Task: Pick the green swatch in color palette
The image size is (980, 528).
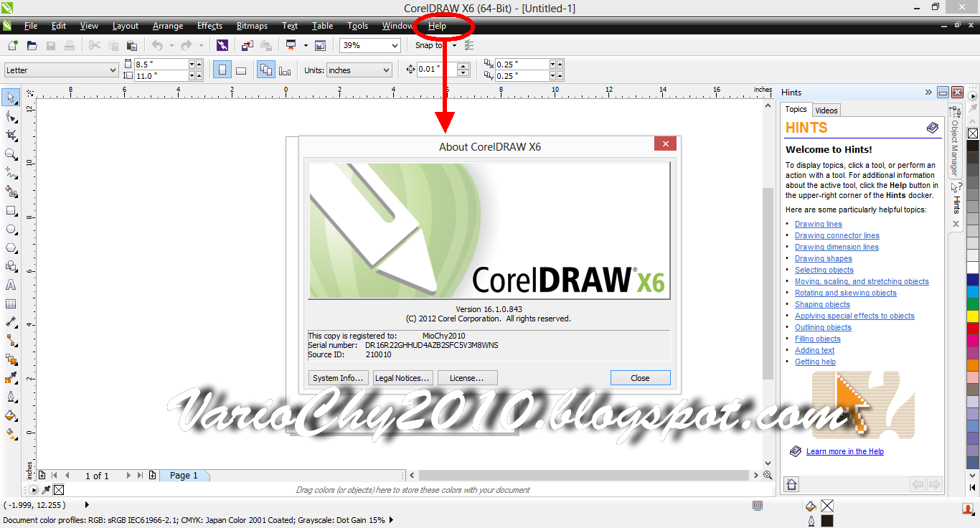Action: click(x=973, y=303)
